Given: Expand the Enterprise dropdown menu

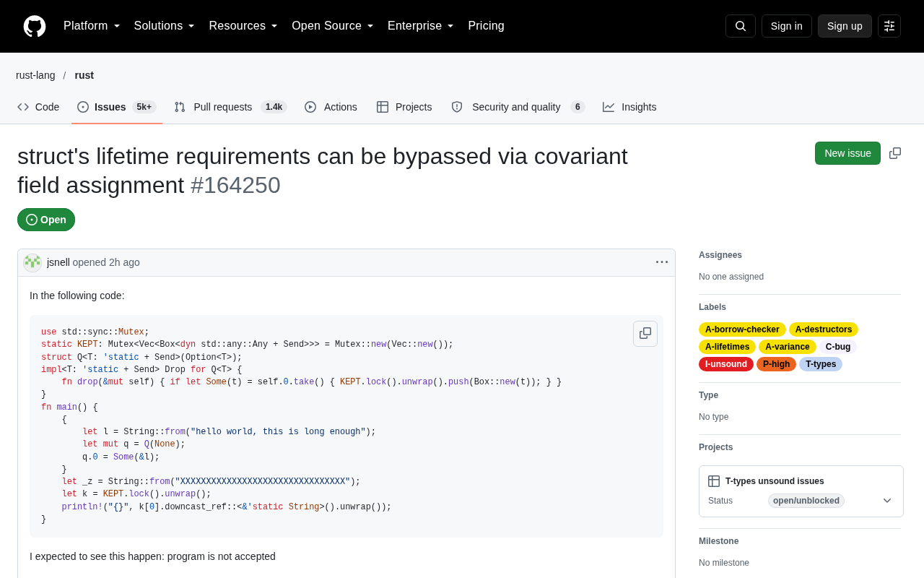Looking at the screenshot, I should (x=421, y=26).
